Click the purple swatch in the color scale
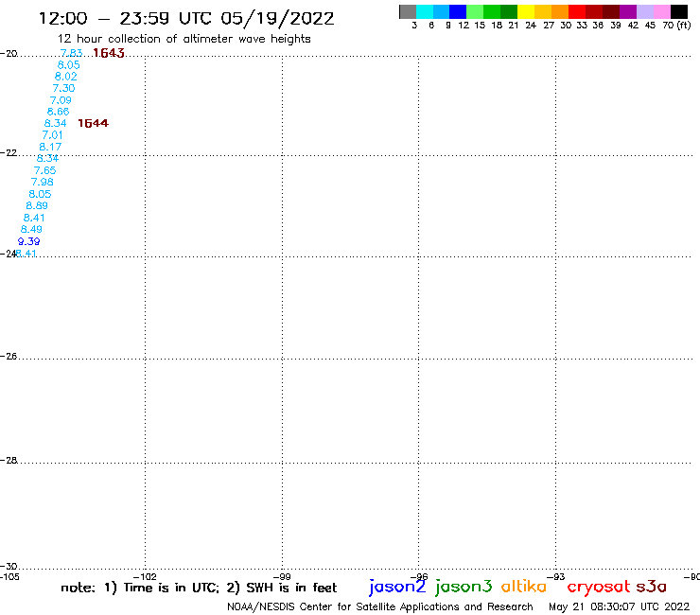The image size is (700, 615). tap(628, 12)
